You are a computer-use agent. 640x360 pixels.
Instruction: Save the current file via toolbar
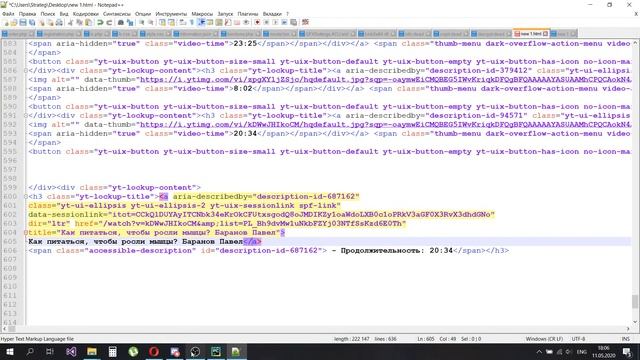click(x=23, y=22)
